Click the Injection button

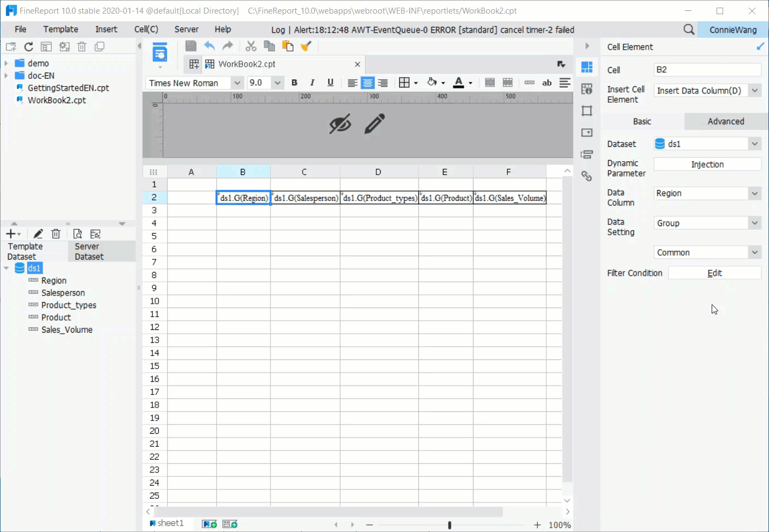click(707, 164)
